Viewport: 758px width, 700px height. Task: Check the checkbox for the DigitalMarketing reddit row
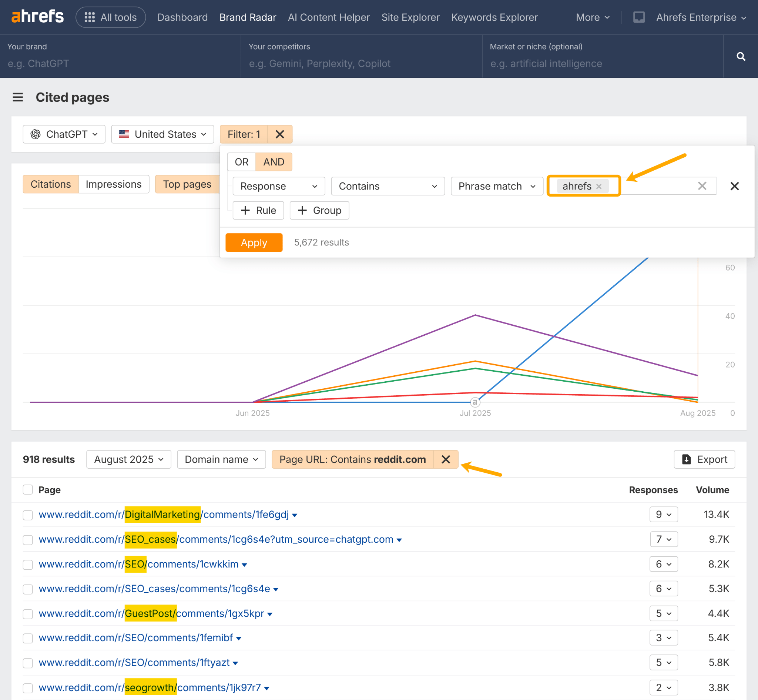[x=28, y=515]
